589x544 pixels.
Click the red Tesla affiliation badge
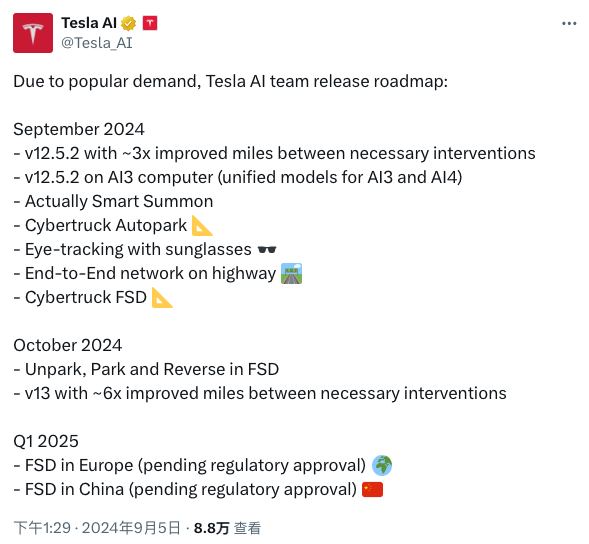[x=150, y=23]
